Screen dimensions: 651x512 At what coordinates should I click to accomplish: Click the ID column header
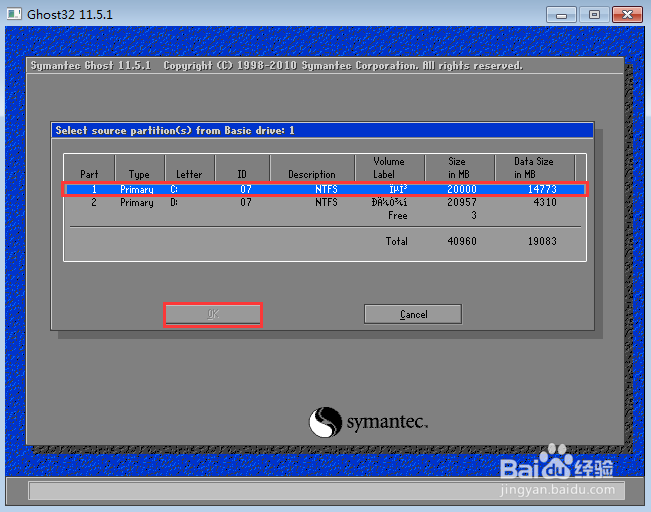tap(242, 168)
